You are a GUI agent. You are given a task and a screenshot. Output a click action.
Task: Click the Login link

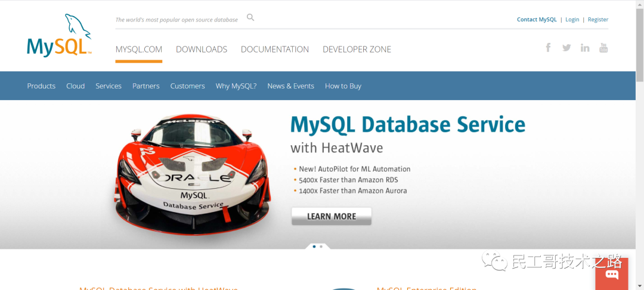click(x=572, y=19)
